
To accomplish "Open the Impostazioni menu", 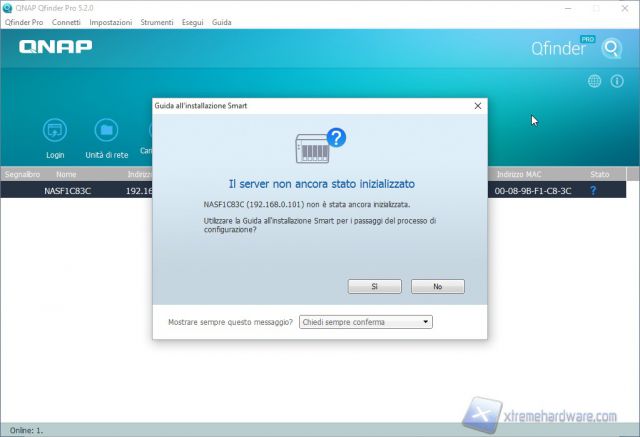I will (110, 22).
